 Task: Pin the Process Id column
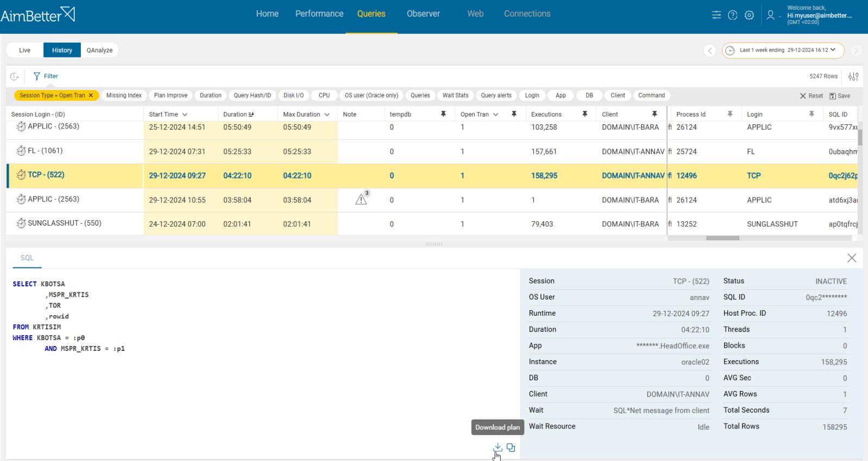pyautogui.click(x=730, y=114)
